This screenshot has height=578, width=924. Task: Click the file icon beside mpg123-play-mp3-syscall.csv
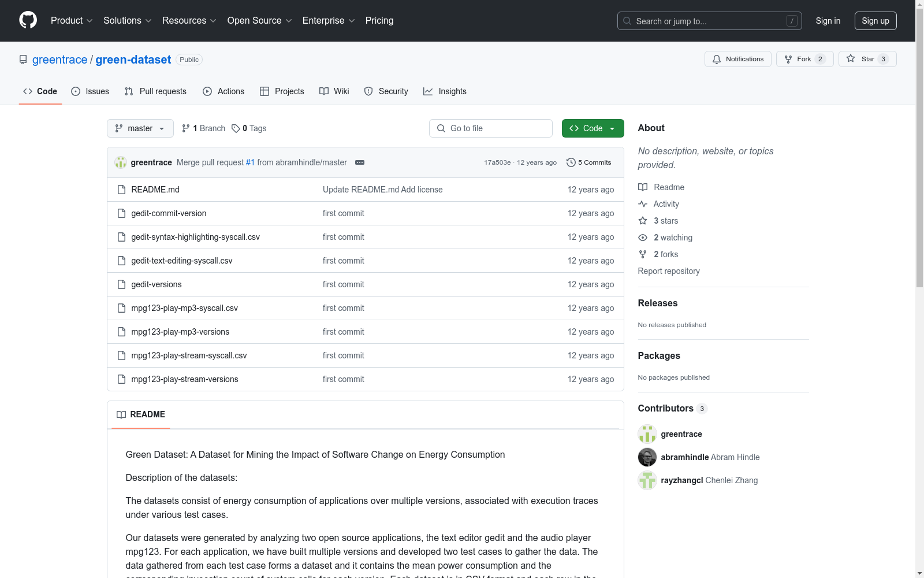[121, 308]
